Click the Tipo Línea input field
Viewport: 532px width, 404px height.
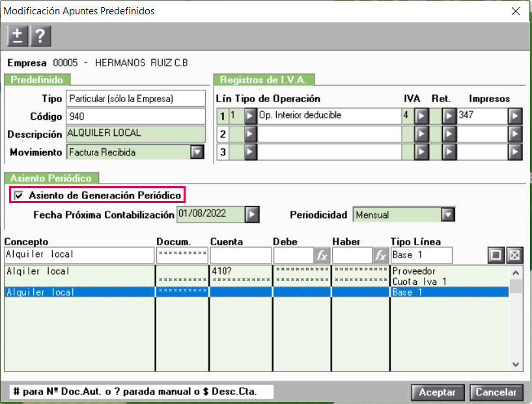[x=421, y=255]
